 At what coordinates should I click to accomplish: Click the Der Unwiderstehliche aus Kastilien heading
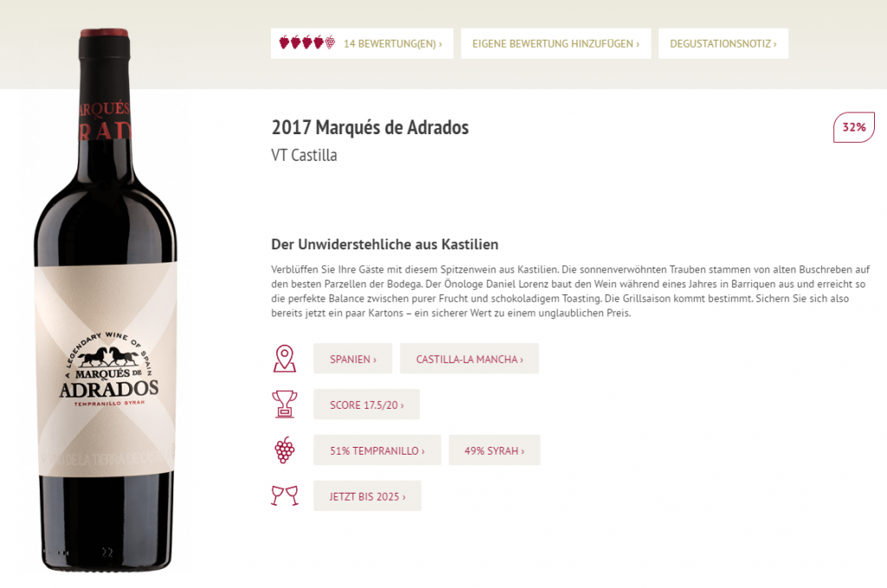click(x=385, y=244)
